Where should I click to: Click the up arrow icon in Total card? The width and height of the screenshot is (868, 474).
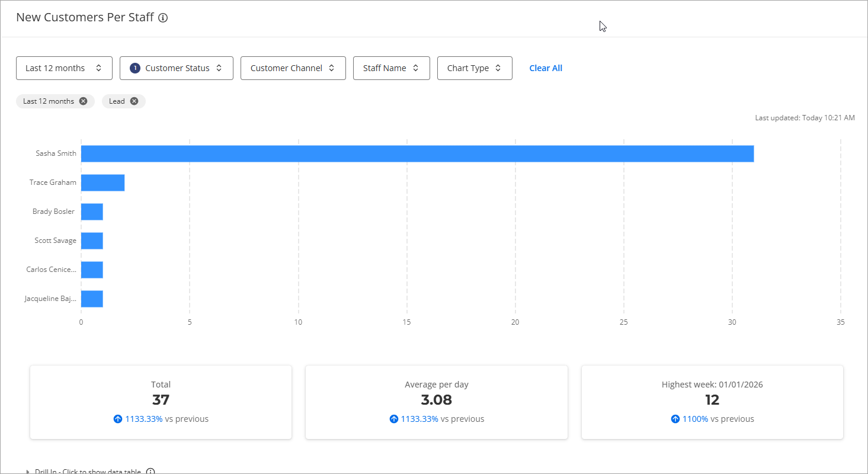pos(117,419)
